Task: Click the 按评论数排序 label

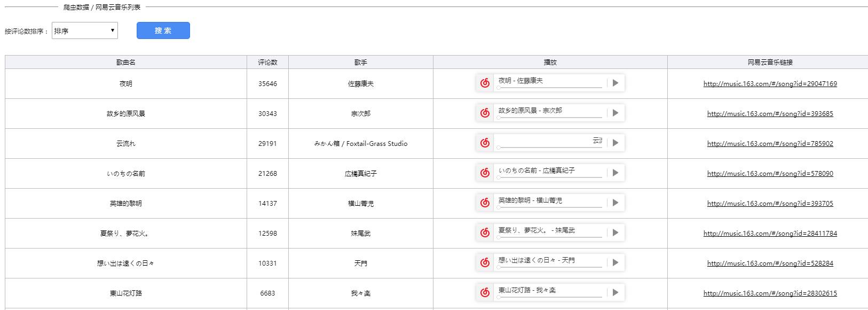Action: (x=27, y=32)
